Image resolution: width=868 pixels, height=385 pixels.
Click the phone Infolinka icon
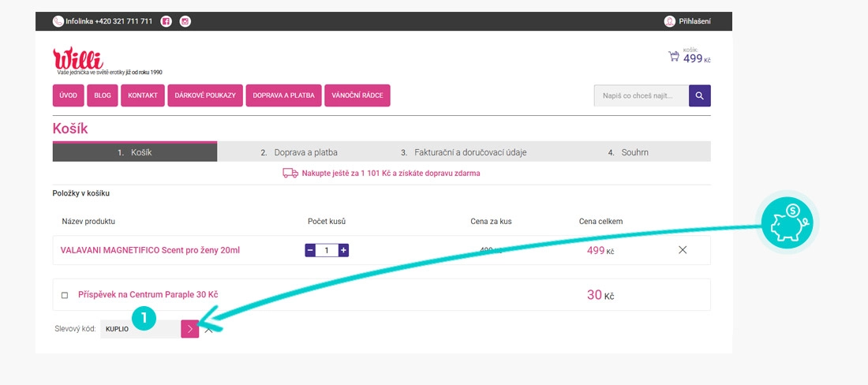(58, 21)
